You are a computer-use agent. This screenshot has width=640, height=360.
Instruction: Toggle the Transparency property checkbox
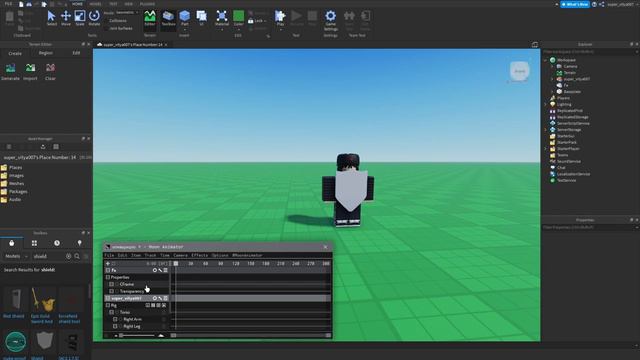111,291
